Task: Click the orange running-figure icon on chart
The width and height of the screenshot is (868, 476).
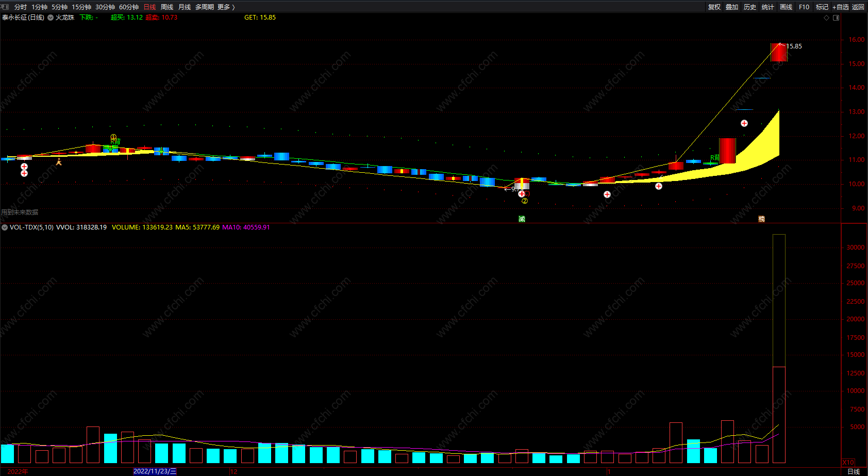Action: point(59,162)
